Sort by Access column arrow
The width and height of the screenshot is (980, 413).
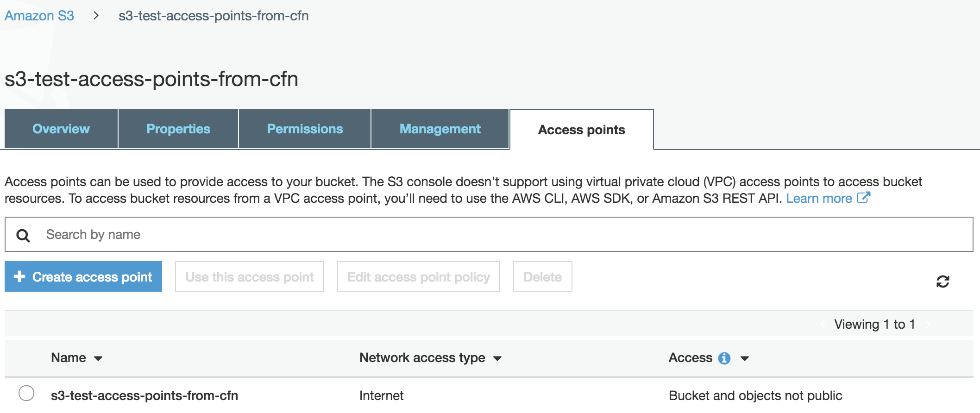(x=745, y=358)
